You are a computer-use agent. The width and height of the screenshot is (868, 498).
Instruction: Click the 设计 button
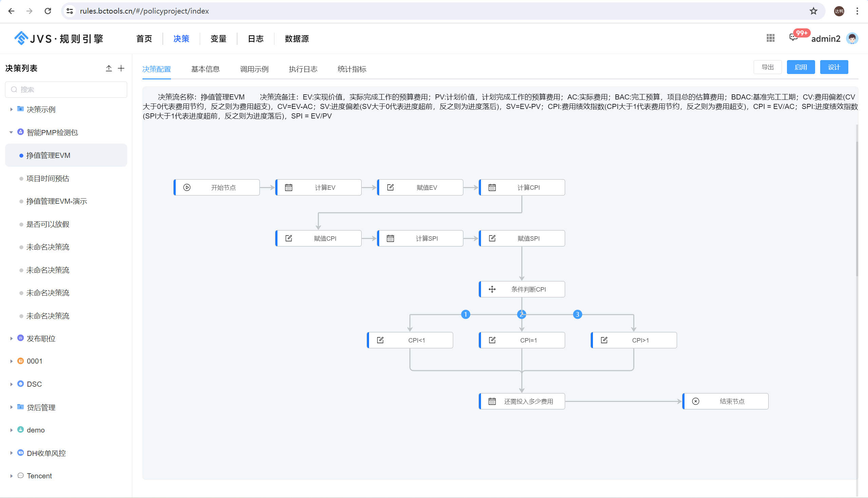coord(833,67)
